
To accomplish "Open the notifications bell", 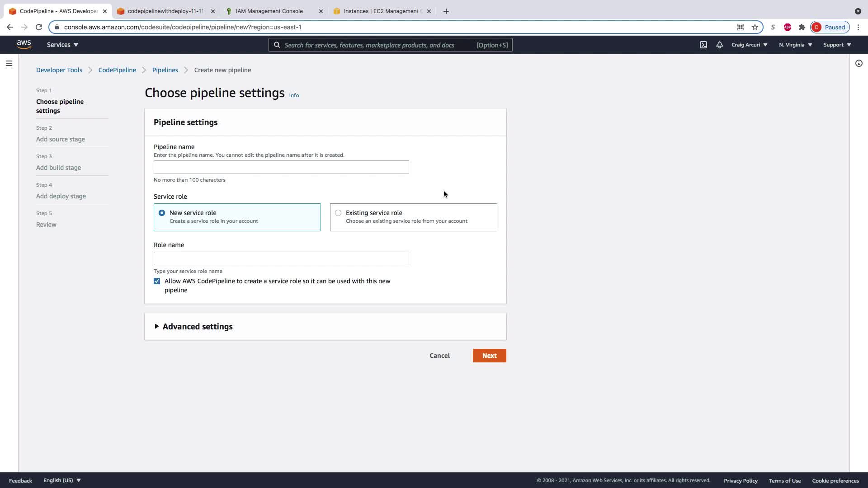I will [x=719, y=45].
